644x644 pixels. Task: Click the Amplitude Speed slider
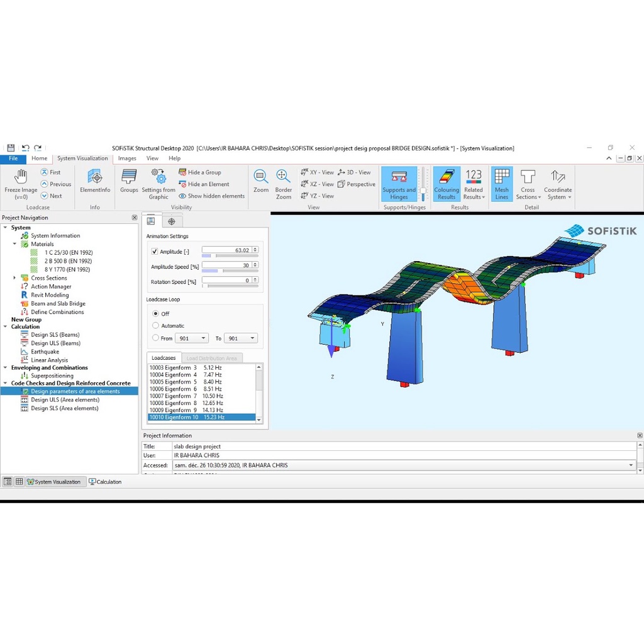click(230, 271)
